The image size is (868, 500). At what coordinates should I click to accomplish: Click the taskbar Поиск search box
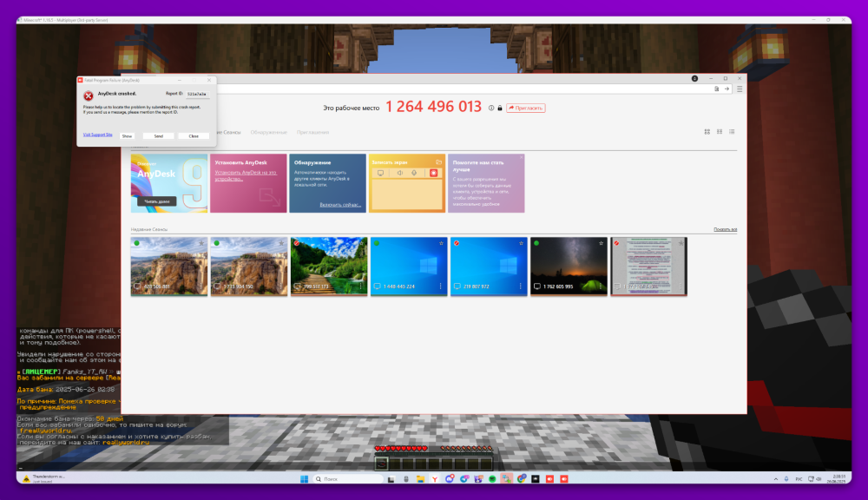click(x=348, y=479)
